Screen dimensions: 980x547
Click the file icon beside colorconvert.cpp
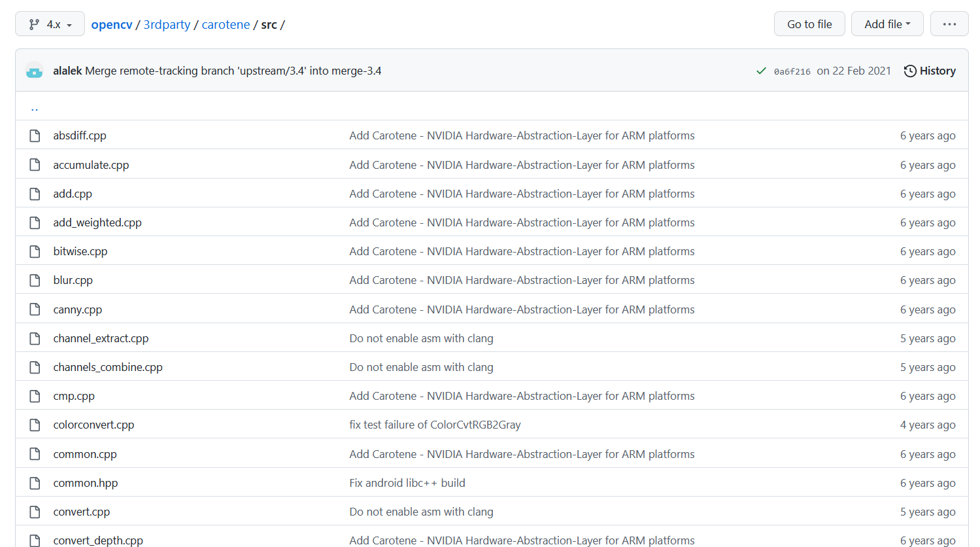(35, 425)
